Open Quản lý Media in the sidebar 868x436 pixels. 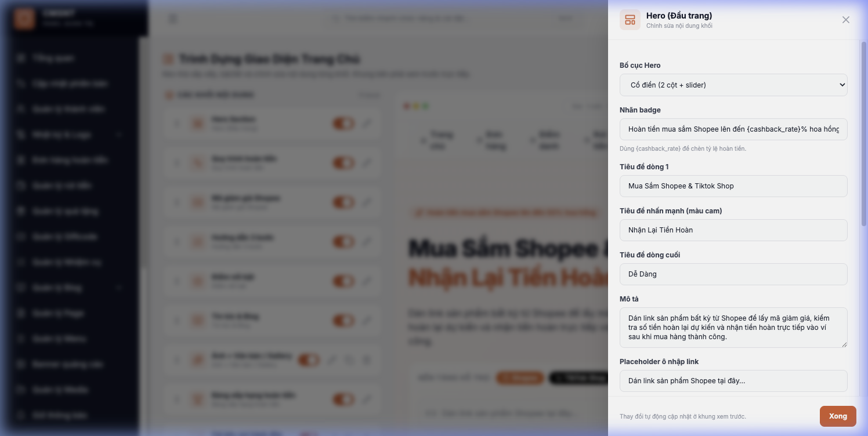(x=70, y=390)
